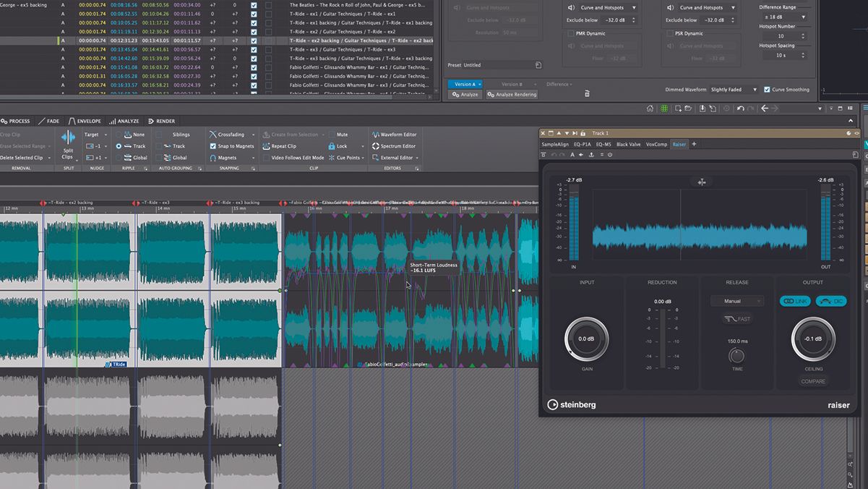Toggle the Snap to Magnets checkbox
Image resolution: width=868 pixels, height=489 pixels.
click(x=212, y=146)
